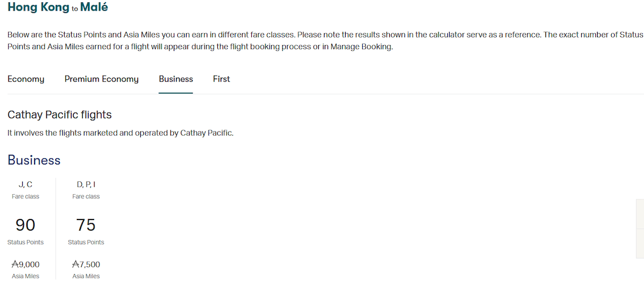
Task: Click the 'Status Points' label under 90
Action: 25,242
